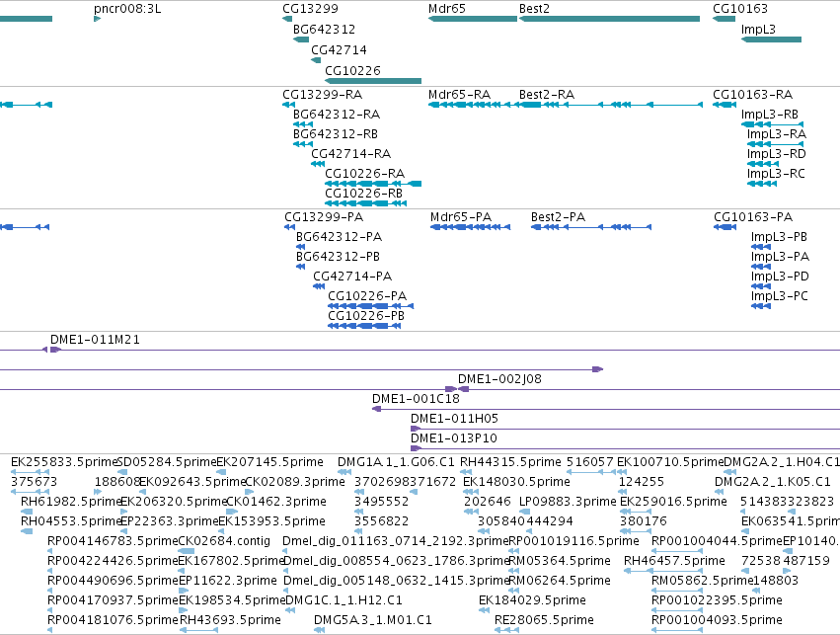Click the DMG1A.1_1.G06.C1 EST label
This screenshot has height=635, width=840.
pos(396,462)
